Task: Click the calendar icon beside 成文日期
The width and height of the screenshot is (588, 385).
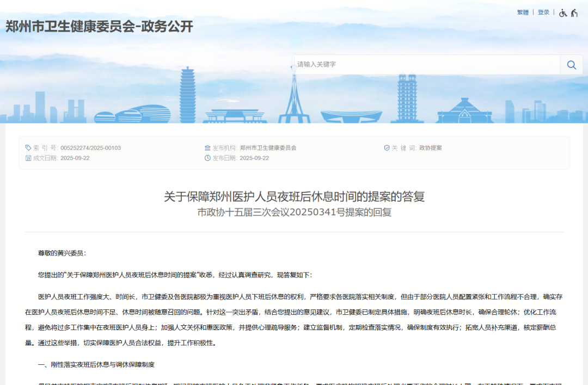Action: (x=28, y=158)
